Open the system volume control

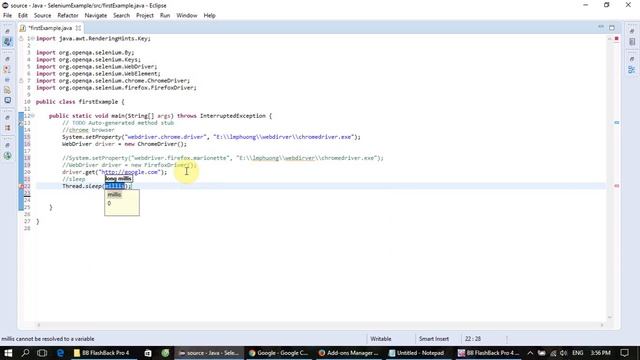click(564, 353)
